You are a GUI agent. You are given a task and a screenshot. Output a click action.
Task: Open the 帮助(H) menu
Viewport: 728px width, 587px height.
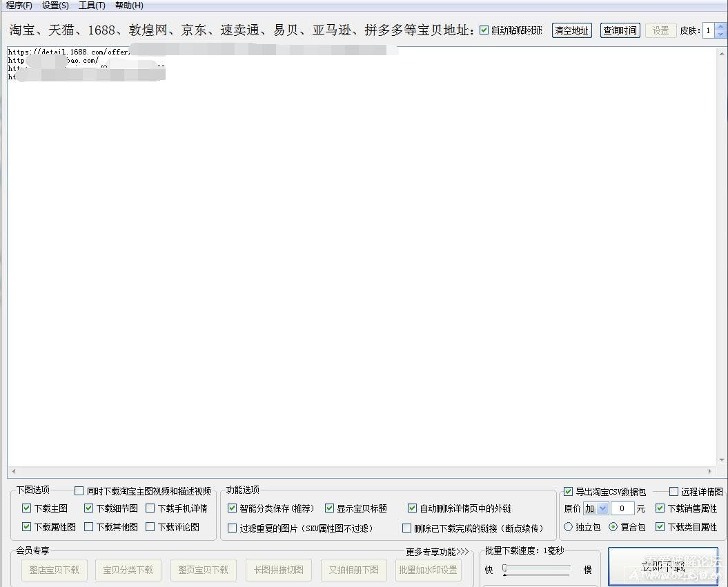[129, 6]
